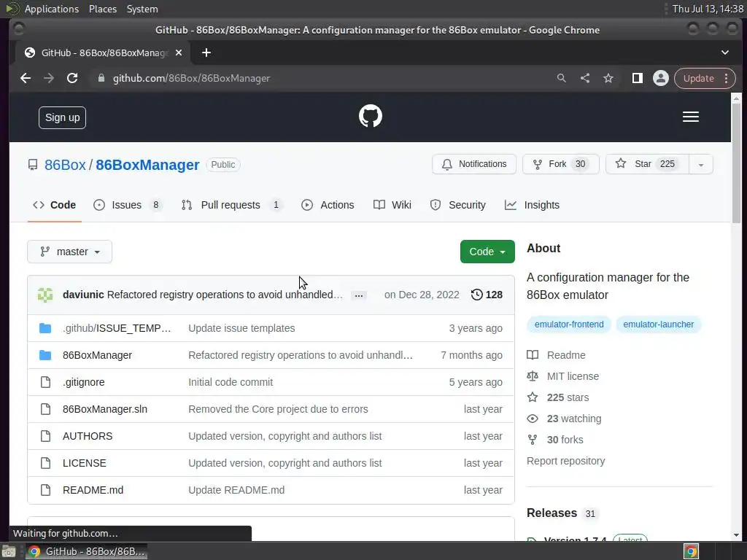The image size is (747, 560).
Task: Open the master branch dropdown
Action: pos(69,252)
